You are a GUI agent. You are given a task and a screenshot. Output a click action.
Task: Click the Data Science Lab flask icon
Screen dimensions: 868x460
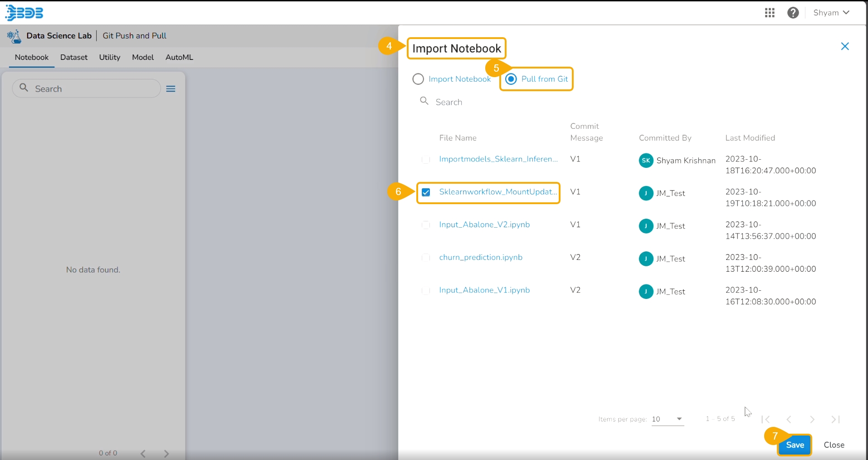coord(15,36)
